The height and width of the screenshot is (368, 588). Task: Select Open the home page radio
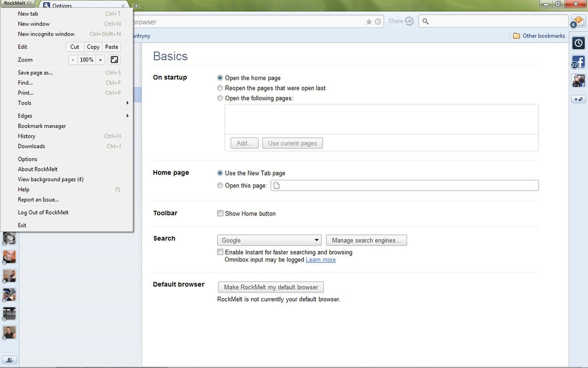click(220, 78)
